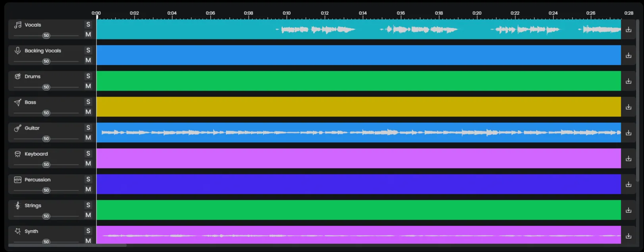Click the Guitar track download icon

tap(628, 133)
